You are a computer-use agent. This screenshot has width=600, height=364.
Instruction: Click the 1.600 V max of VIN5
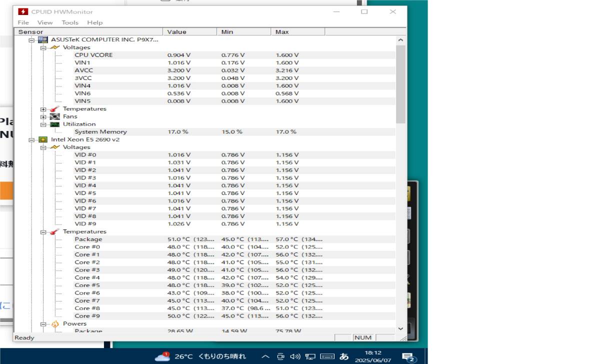click(287, 101)
